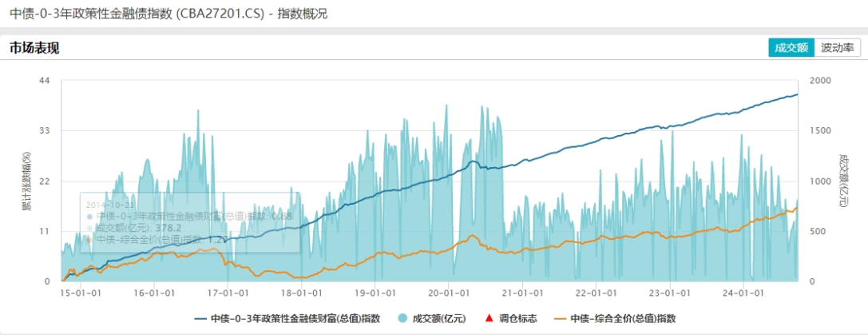Click the 22-01-01 x-axis label
Image resolution: width=868 pixels, height=335 pixels.
pos(597,292)
